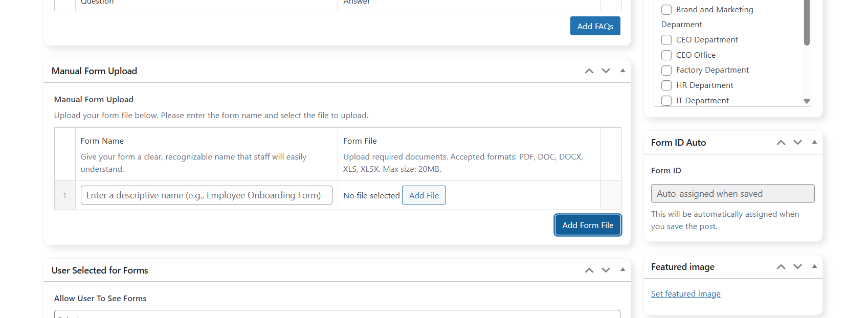Move User Selected for Forms panel up
The image size is (868, 318).
point(589,270)
